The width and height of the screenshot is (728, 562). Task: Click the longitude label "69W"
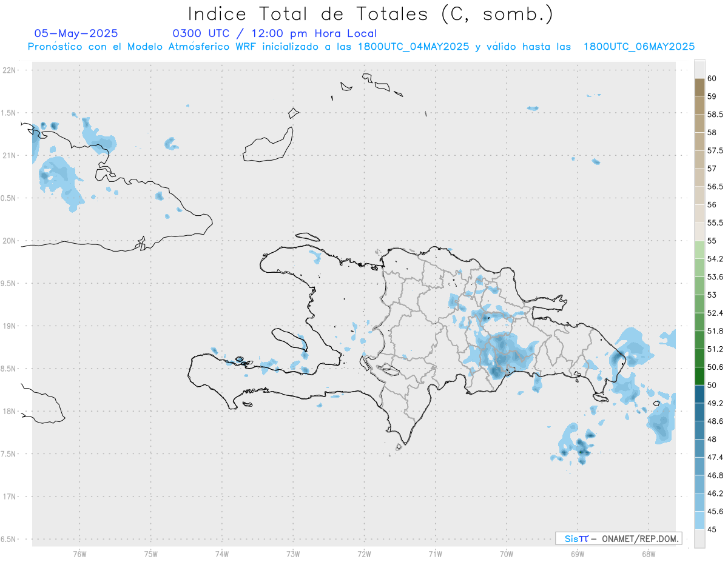[578, 554]
